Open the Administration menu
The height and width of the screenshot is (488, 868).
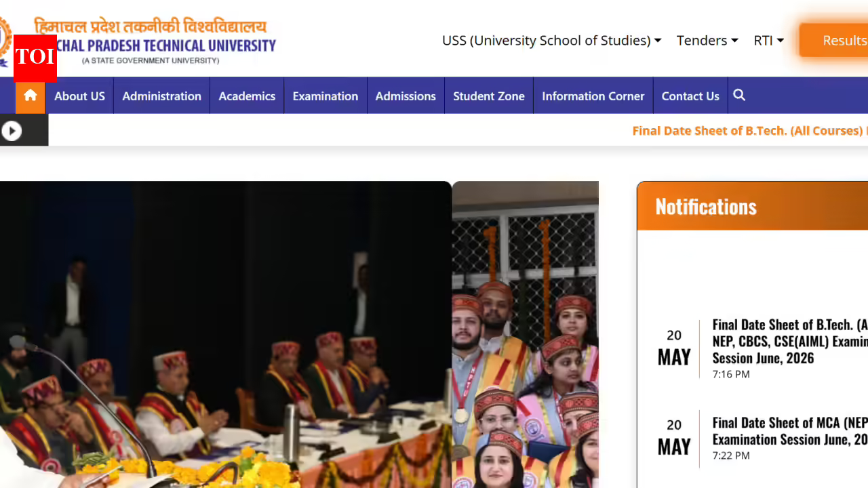pyautogui.click(x=161, y=96)
